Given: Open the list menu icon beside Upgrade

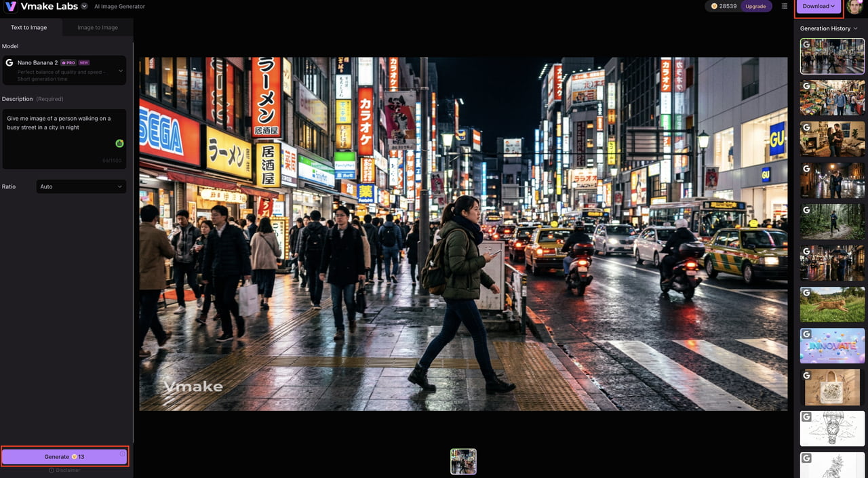Looking at the screenshot, I should click(x=785, y=6).
